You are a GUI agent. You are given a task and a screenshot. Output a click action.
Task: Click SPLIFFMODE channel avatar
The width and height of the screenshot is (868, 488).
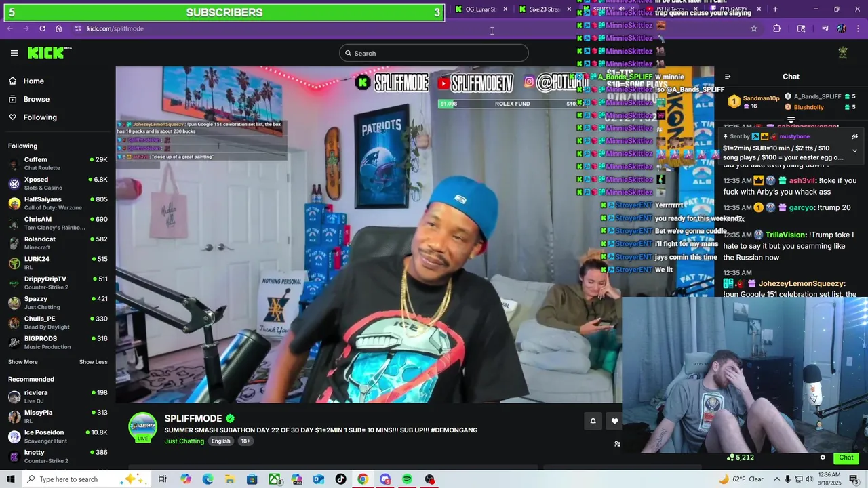tap(142, 427)
